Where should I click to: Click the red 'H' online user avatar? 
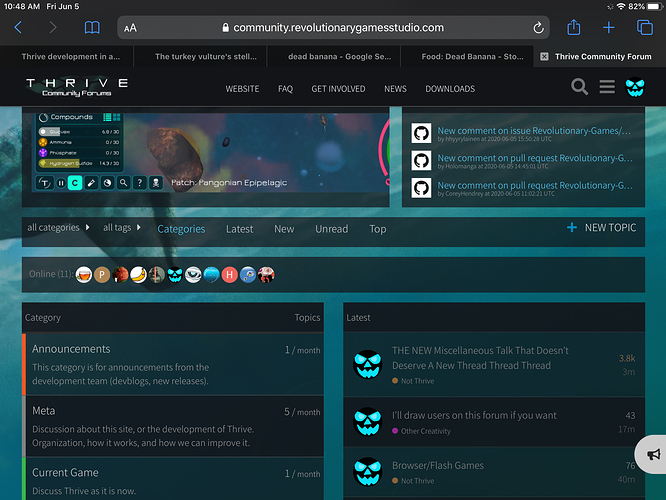pyautogui.click(x=229, y=275)
